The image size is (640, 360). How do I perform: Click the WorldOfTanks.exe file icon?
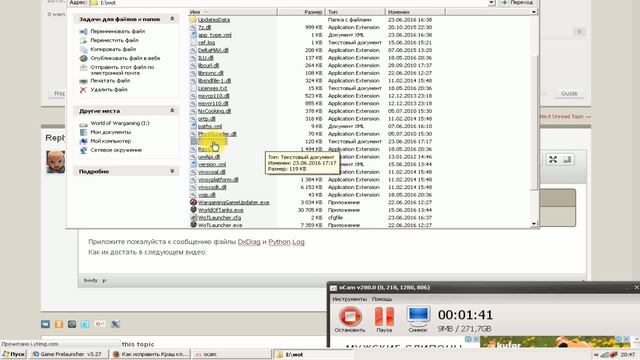[x=193, y=210]
